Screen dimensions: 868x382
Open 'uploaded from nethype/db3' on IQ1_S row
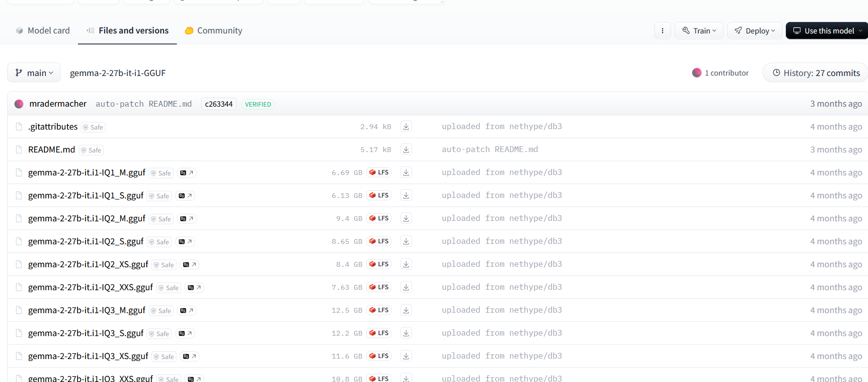click(502, 195)
